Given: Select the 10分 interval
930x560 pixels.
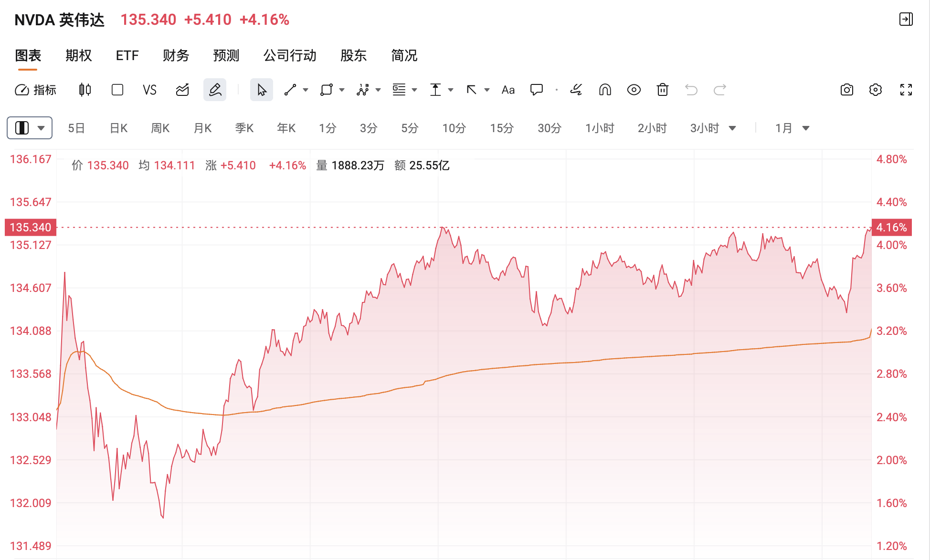Looking at the screenshot, I should [x=454, y=128].
